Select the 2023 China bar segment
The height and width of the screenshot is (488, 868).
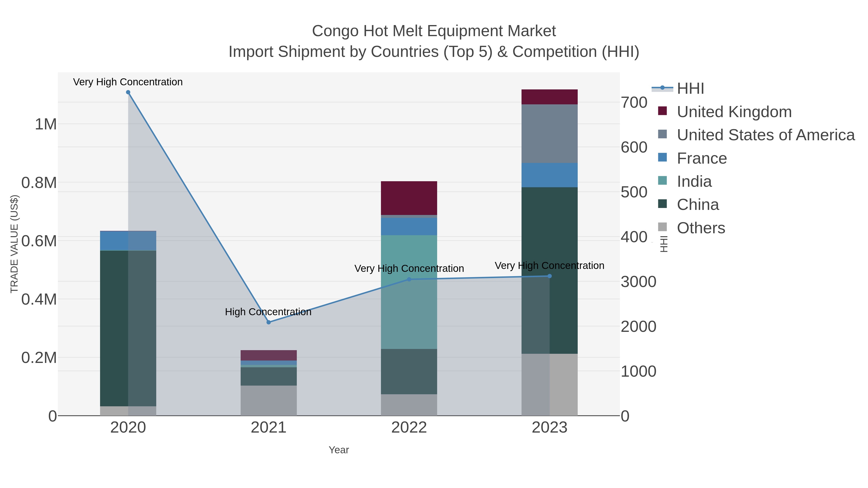coord(549,270)
